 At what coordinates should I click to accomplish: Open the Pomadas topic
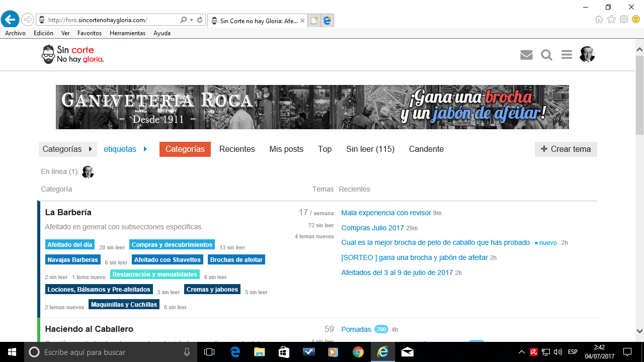pos(356,330)
